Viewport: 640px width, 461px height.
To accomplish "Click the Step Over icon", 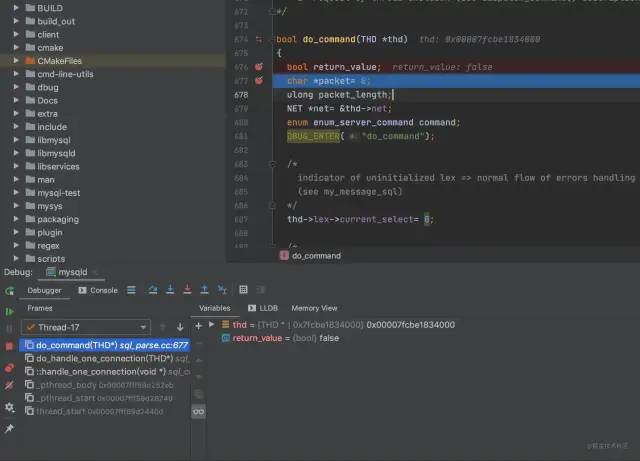I will [153, 290].
